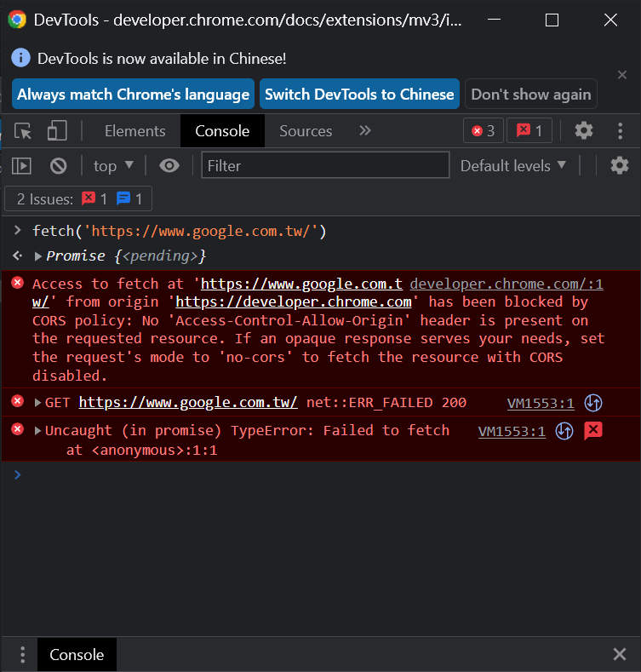Open the customize DevTools three-dot menu

point(620,130)
